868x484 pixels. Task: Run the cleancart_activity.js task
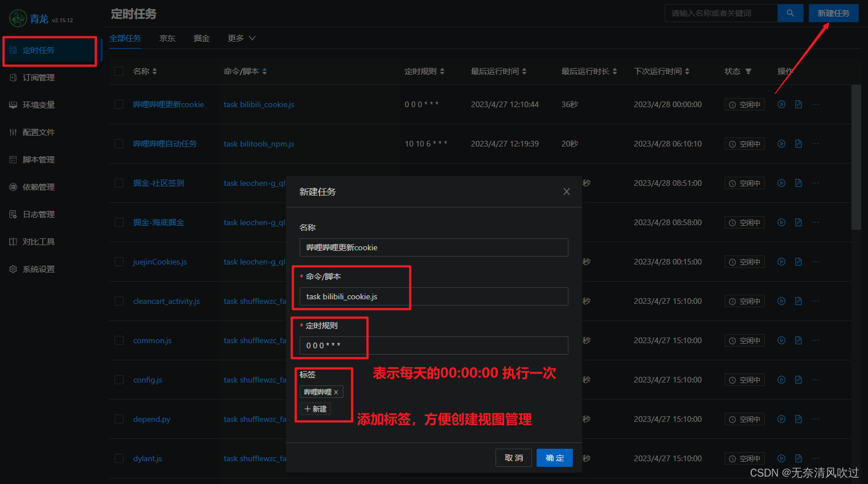781,301
